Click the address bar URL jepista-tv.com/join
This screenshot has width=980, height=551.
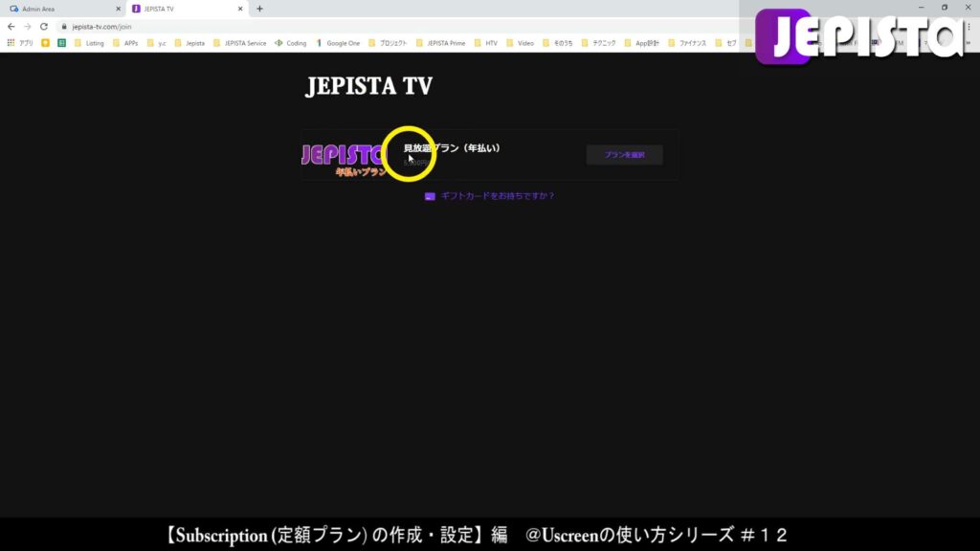(101, 27)
